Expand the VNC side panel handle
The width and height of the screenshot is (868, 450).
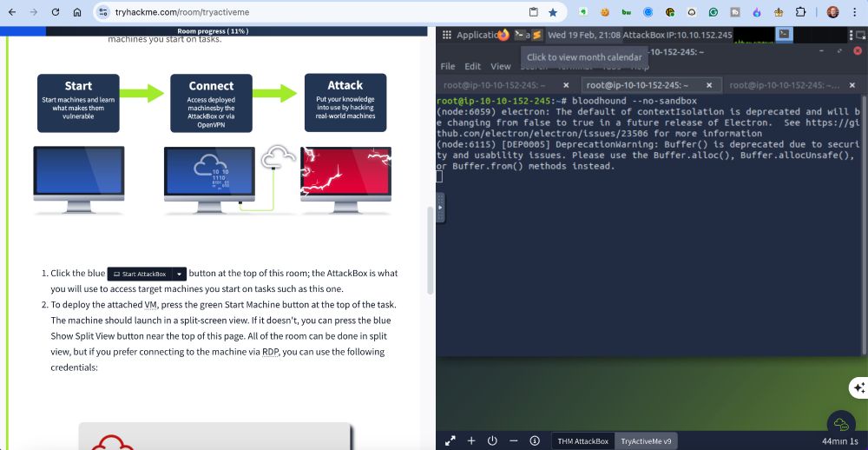point(440,208)
